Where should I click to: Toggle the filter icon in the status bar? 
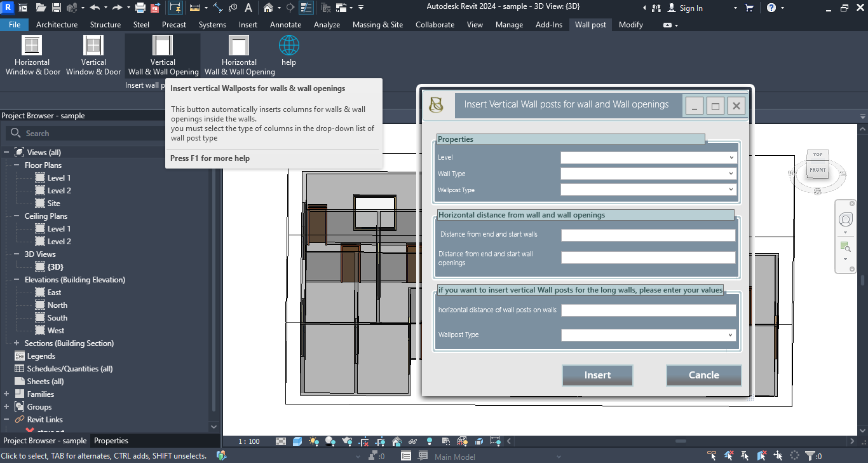tap(810, 456)
